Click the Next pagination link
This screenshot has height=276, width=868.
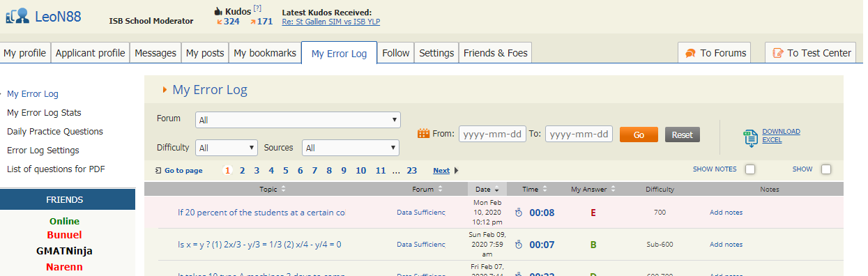pos(441,171)
